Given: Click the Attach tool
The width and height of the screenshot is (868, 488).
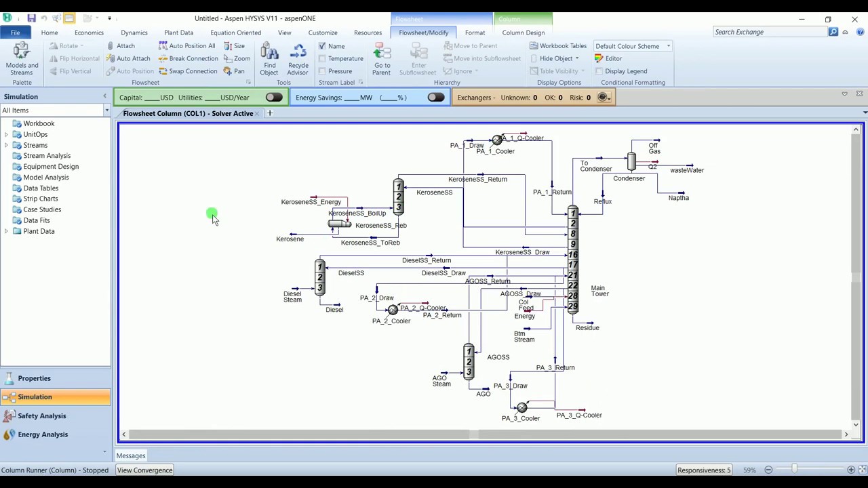Looking at the screenshot, I should click(x=121, y=45).
